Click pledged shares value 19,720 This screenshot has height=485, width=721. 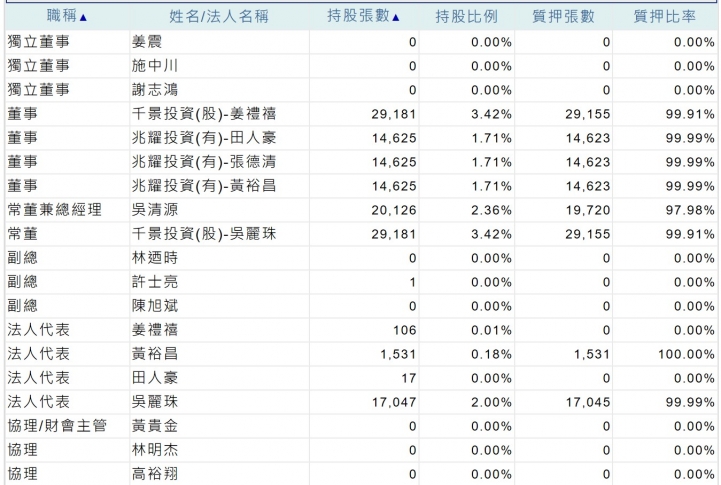point(588,210)
